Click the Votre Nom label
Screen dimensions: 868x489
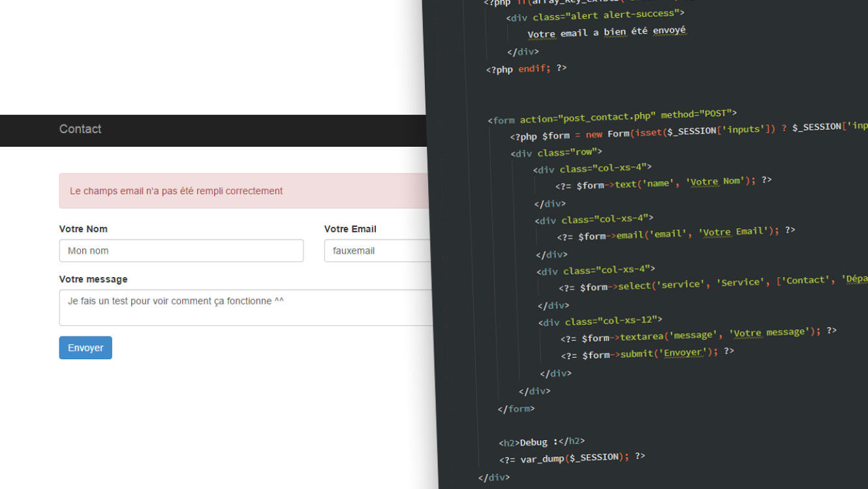84,229
